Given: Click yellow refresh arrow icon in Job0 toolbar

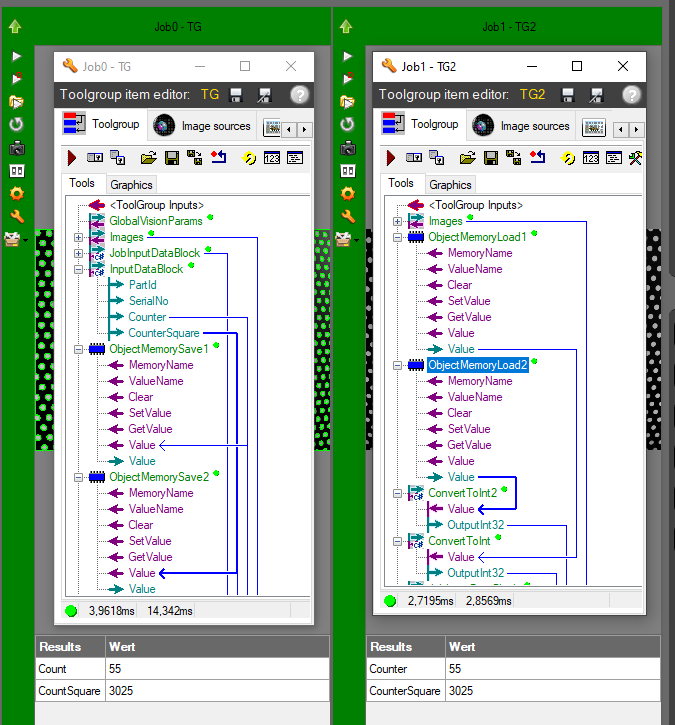Looking at the screenshot, I should point(249,158).
